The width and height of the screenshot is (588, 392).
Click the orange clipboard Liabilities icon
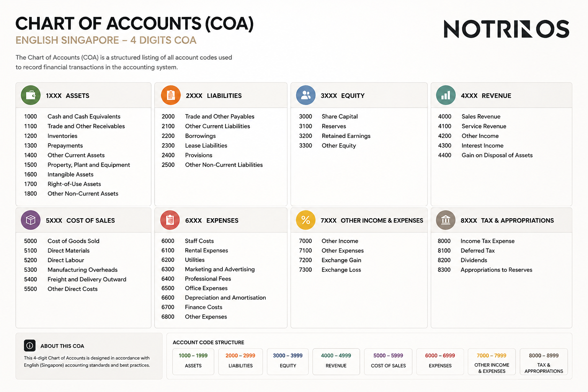171,95
